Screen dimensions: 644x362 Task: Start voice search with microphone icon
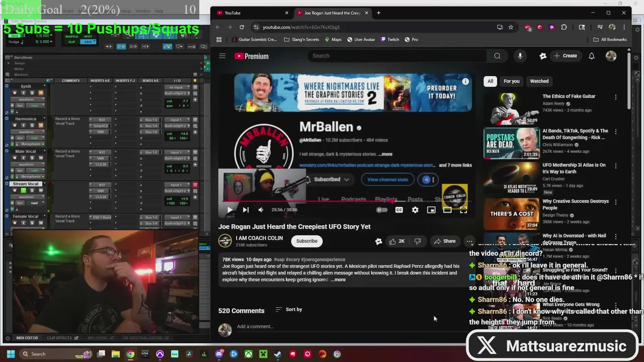[520, 56]
